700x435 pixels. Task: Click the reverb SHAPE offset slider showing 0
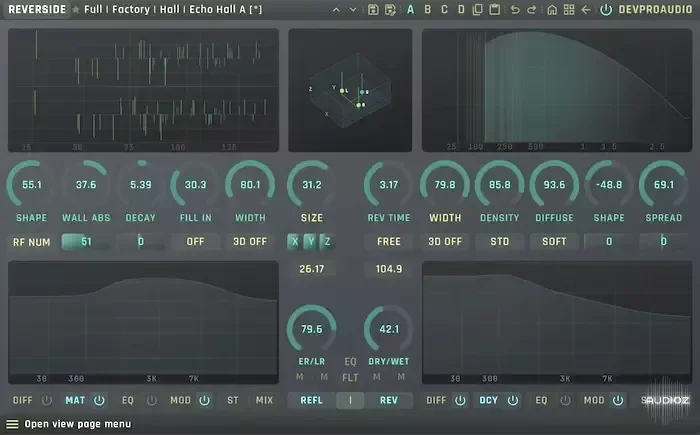click(609, 242)
